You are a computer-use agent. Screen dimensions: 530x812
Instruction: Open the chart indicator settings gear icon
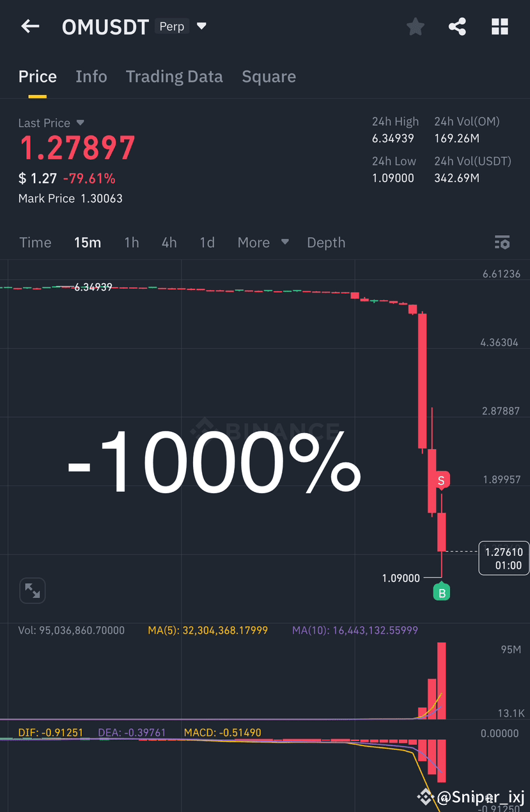pos(503,243)
